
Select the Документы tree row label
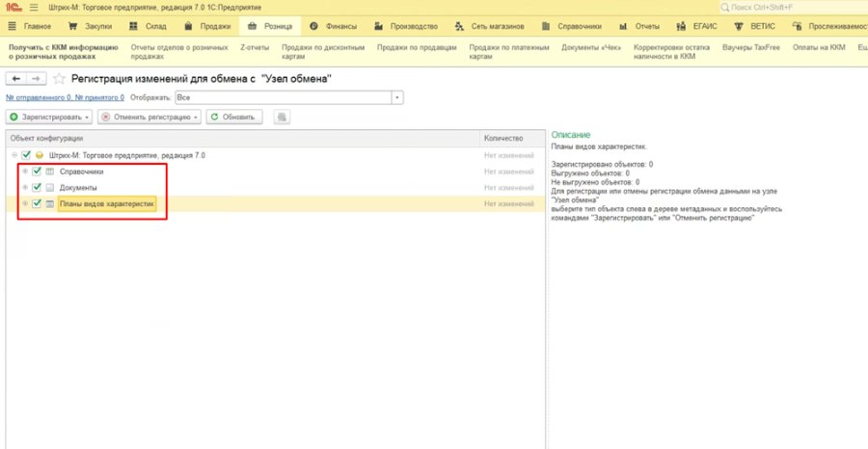coord(78,188)
